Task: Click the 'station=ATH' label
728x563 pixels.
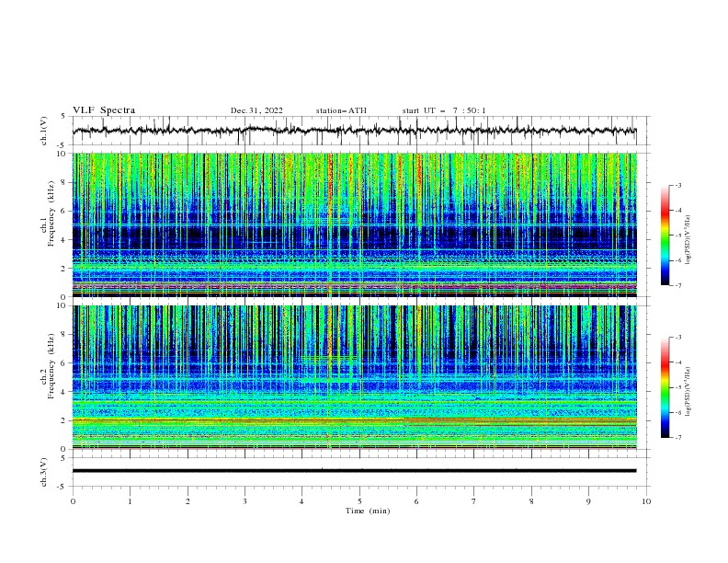Action: (x=341, y=110)
